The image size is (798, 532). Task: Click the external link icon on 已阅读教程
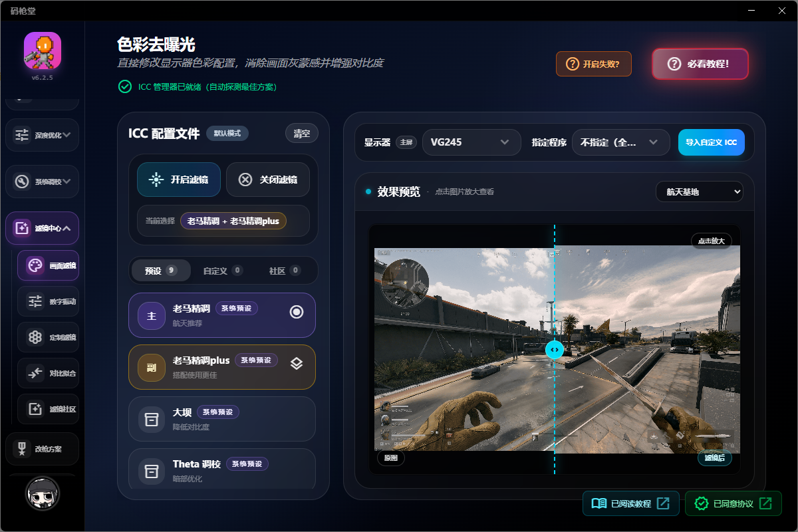[663, 503]
